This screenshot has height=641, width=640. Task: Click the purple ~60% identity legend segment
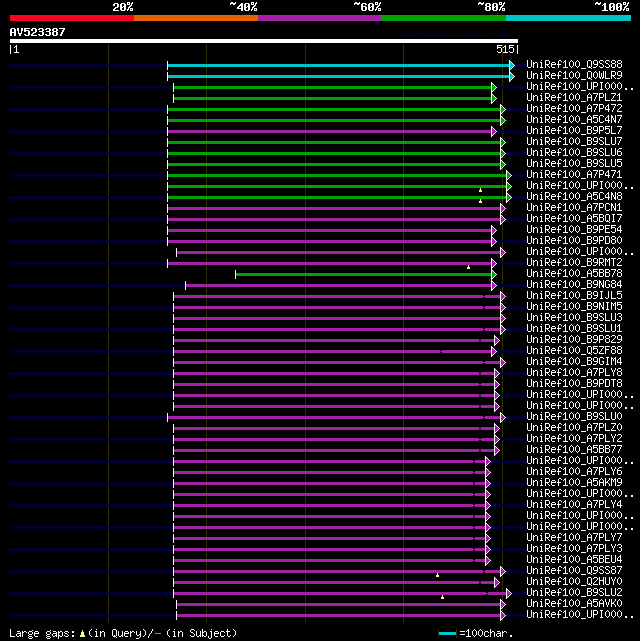[320, 18]
